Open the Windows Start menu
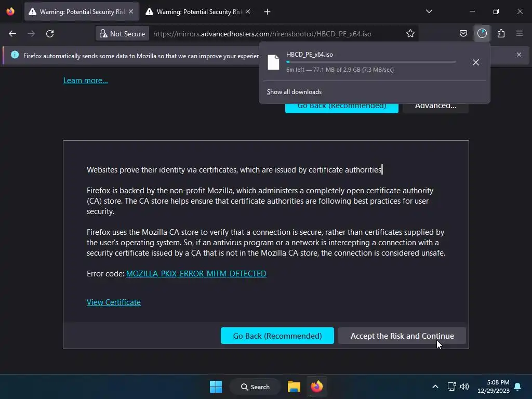532x399 pixels. pos(216,387)
